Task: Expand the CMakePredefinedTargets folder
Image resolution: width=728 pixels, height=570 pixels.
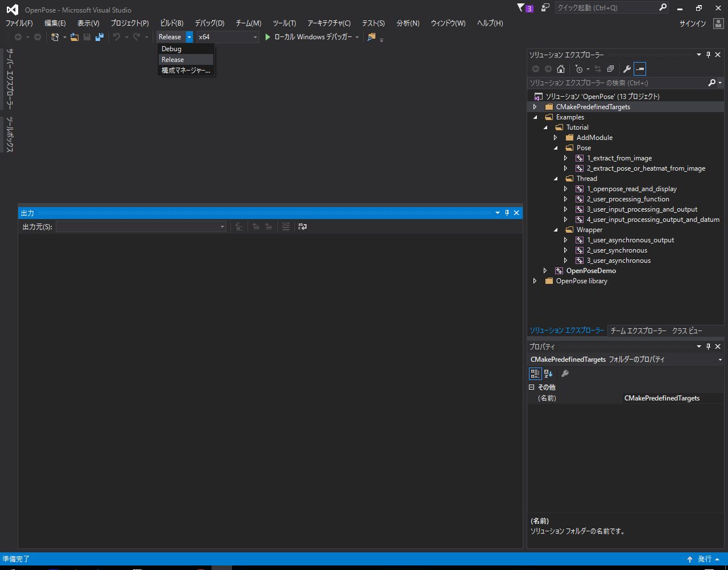Action: [x=535, y=107]
